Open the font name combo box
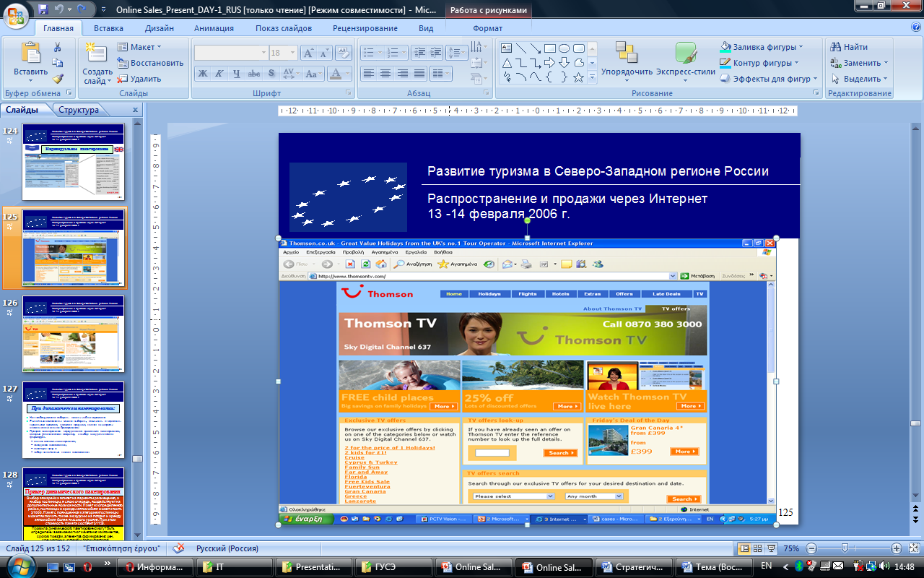 (231, 53)
